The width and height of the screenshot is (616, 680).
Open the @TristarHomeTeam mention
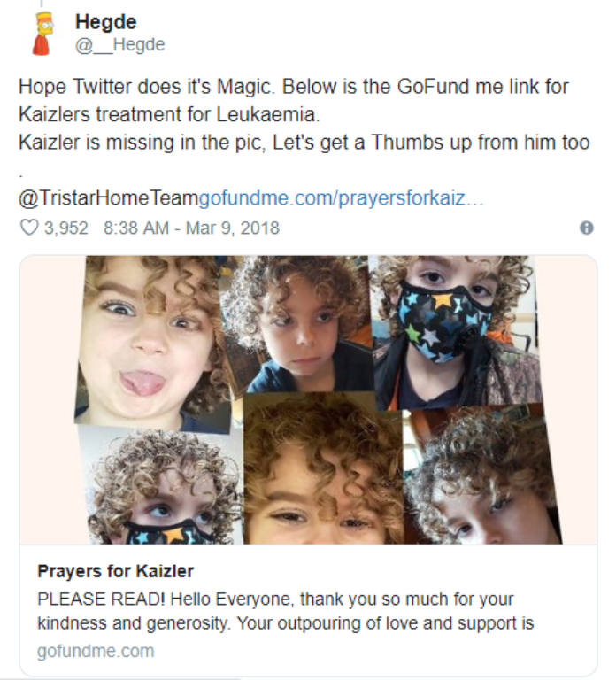108,198
